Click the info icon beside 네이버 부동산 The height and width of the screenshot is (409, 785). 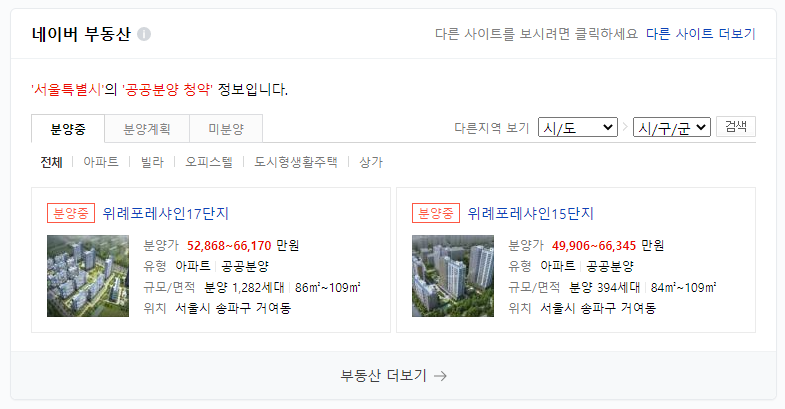click(144, 34)
